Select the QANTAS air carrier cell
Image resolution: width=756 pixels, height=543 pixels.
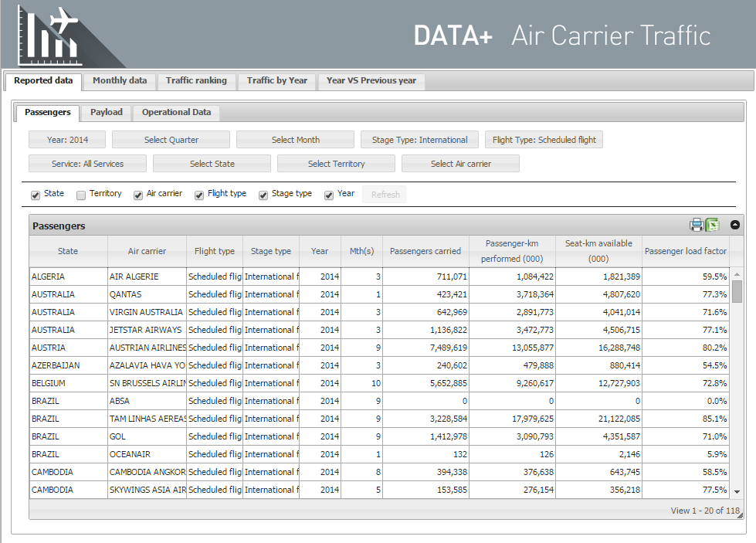pyautogui.click(x=147, y=294)
